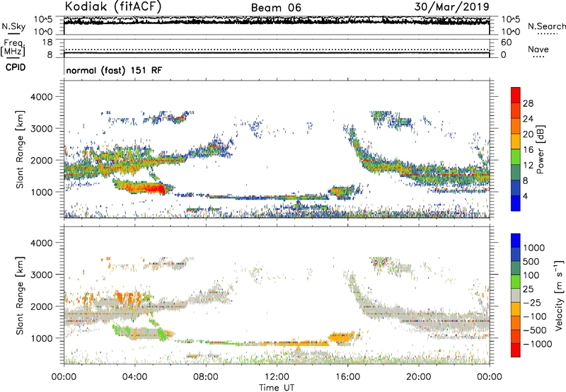The width and height of the screenshot is (566, 392).
Task: Click the "Kodiak (fitACF)" plot title
Action: pos(113,7)
